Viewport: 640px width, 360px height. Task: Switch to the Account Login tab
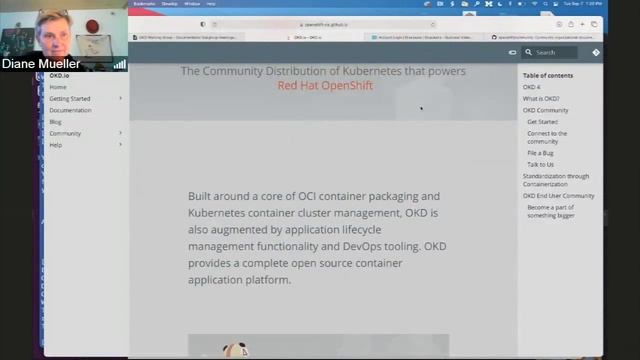[422, 37]
